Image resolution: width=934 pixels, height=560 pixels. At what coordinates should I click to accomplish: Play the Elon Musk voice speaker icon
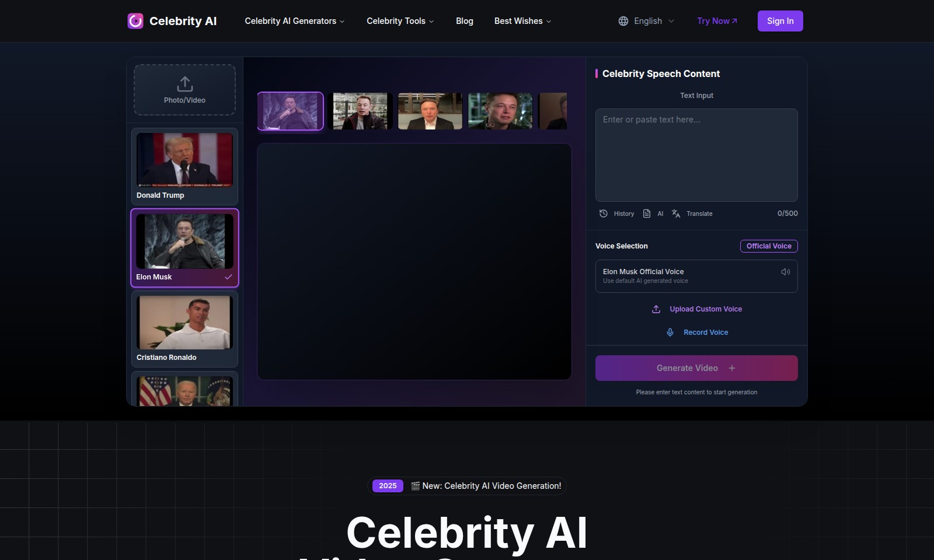[786, 272]
